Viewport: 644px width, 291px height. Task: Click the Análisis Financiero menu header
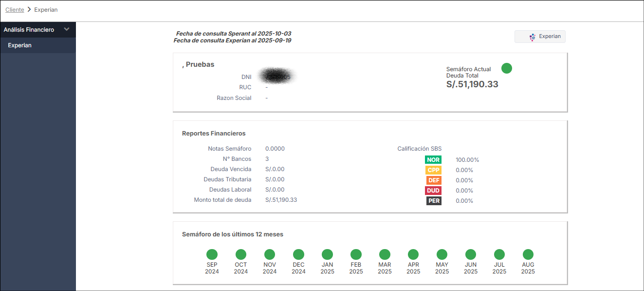(29, 30)
